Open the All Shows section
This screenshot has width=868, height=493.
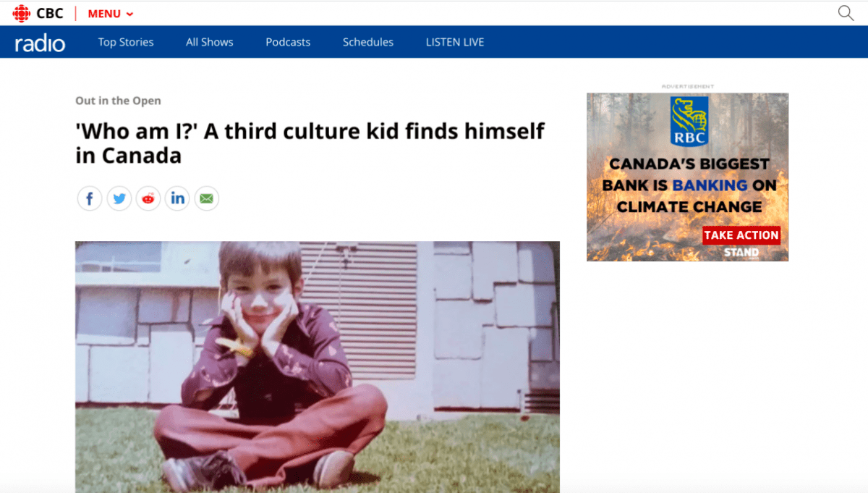point(210,42)
